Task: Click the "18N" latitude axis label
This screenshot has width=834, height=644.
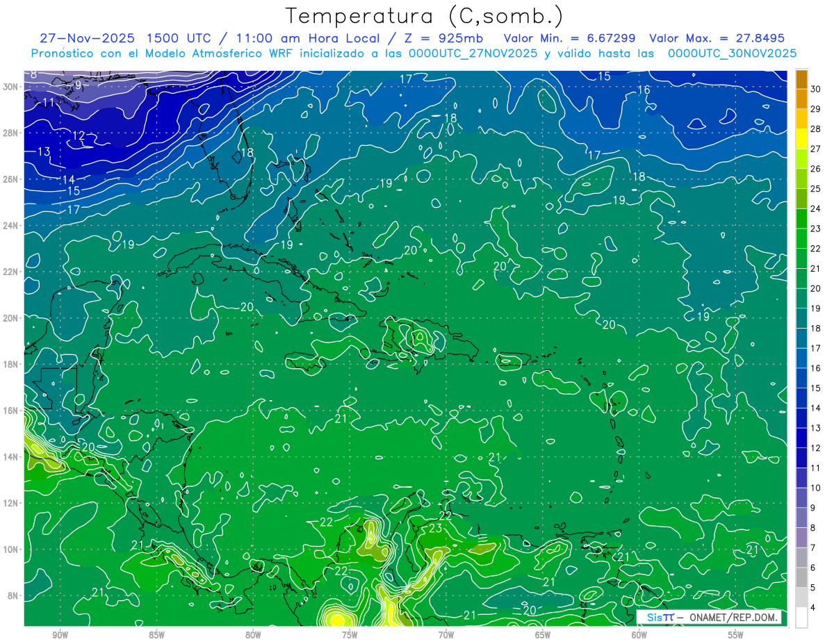Action: coord(10,364)
